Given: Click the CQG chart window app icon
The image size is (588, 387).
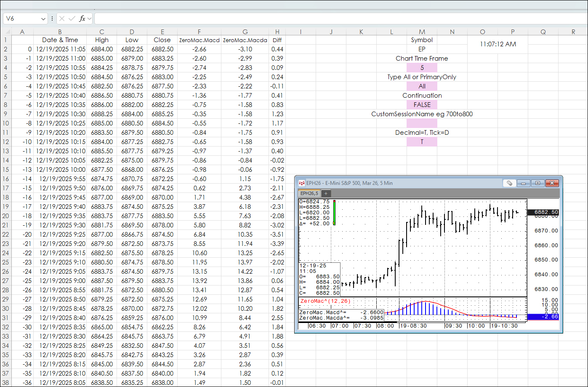Looking at the screenshot, I should click(301, 183).
